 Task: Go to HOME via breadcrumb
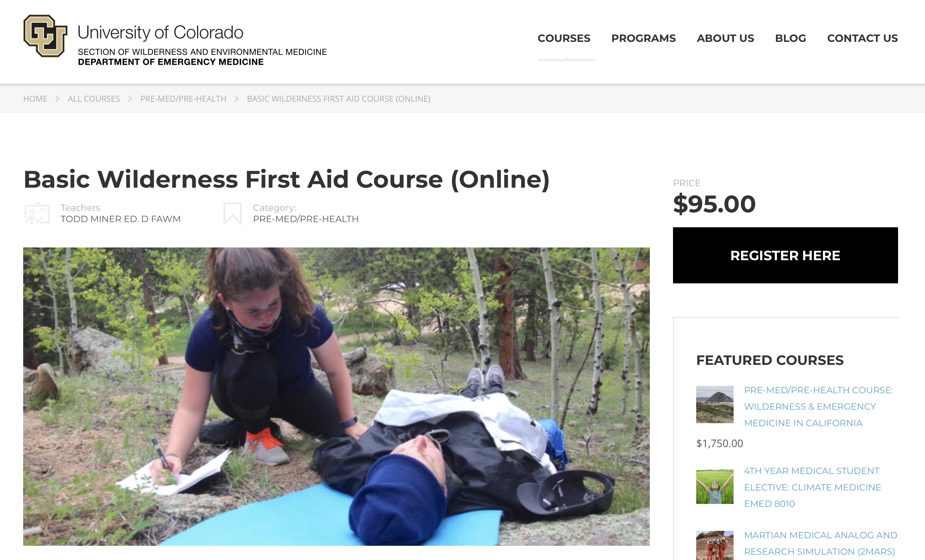click(x=35, y=99)
